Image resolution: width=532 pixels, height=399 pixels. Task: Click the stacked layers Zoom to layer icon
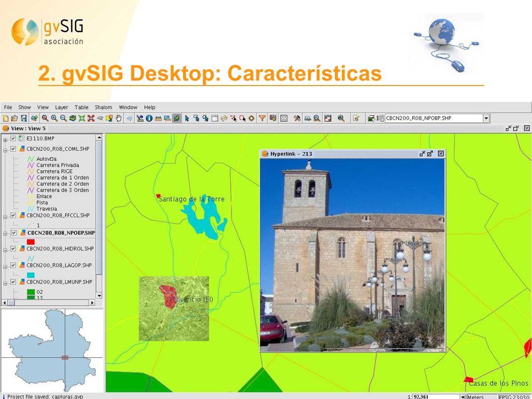tap(72, 118)
